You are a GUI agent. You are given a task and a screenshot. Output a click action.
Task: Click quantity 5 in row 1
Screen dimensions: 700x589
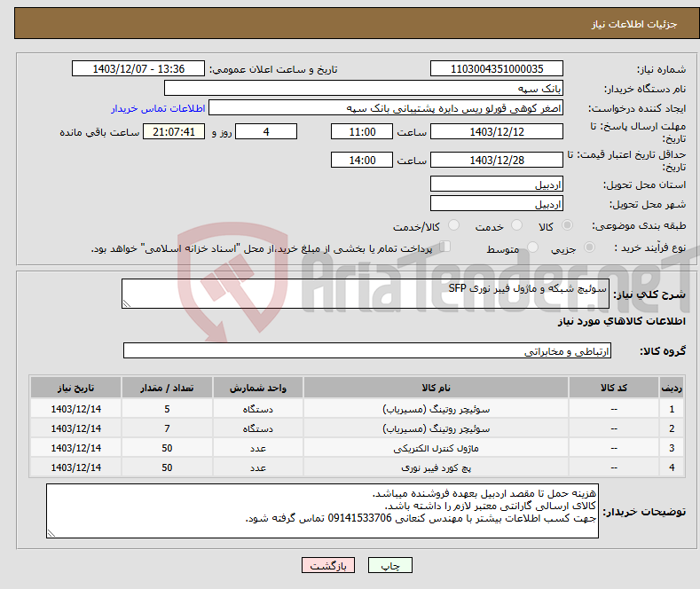(x=167, y=409)
